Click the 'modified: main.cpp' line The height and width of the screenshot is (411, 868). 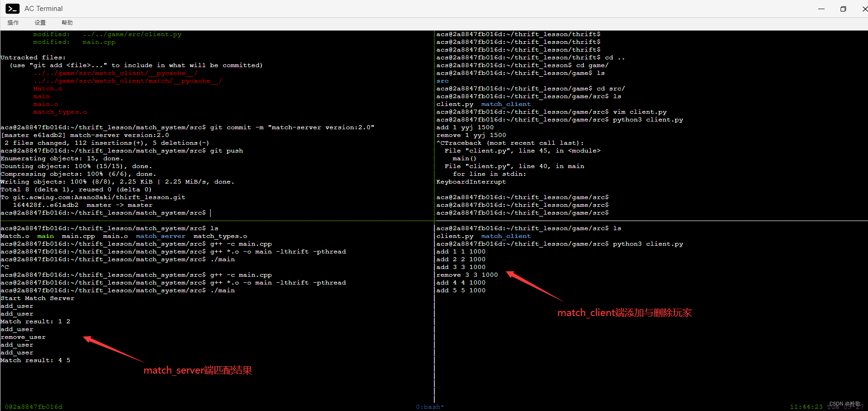(x=74, y=42)
